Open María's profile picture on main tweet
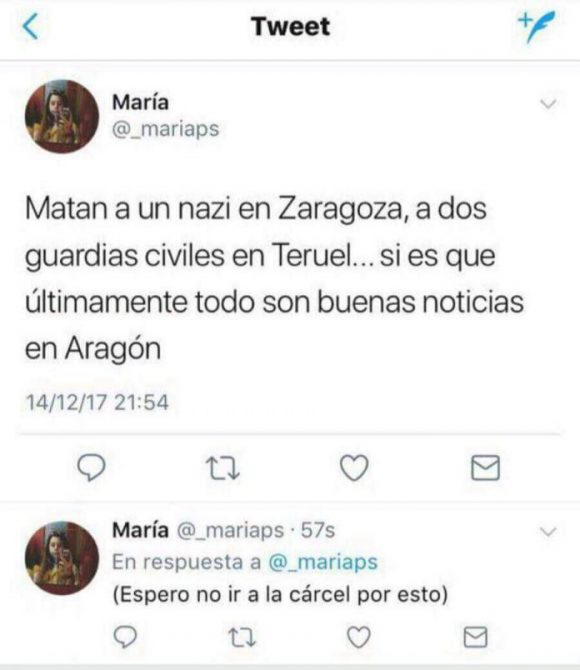Screen dimensions: 580x670 (x=62, y=116)
